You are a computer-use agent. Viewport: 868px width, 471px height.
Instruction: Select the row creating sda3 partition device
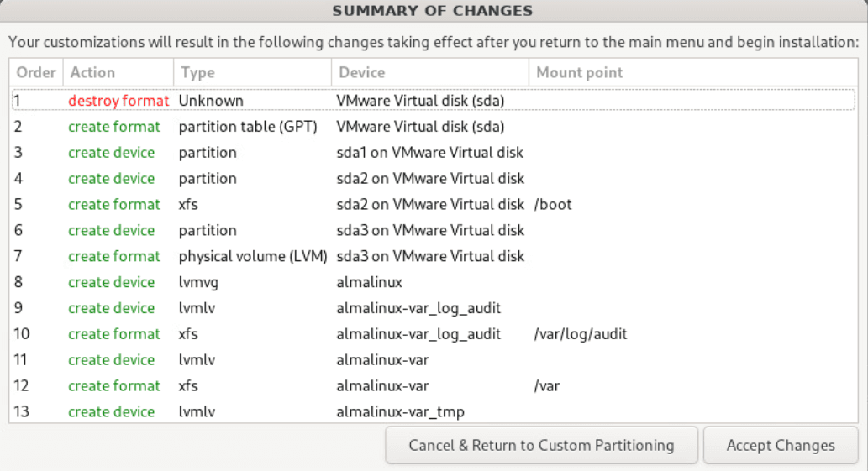click(x=434, y=231)
